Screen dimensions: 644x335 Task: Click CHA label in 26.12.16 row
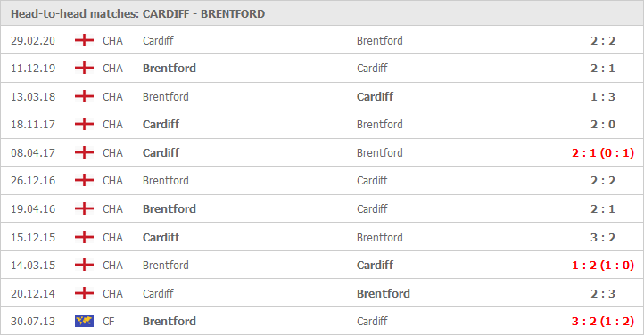pos(112,180)
